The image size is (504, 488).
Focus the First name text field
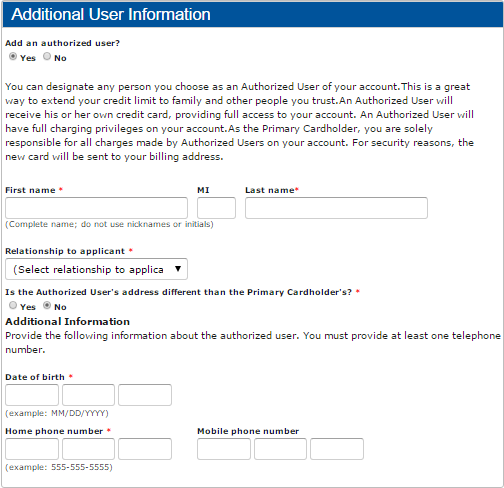tap(96, 208)
